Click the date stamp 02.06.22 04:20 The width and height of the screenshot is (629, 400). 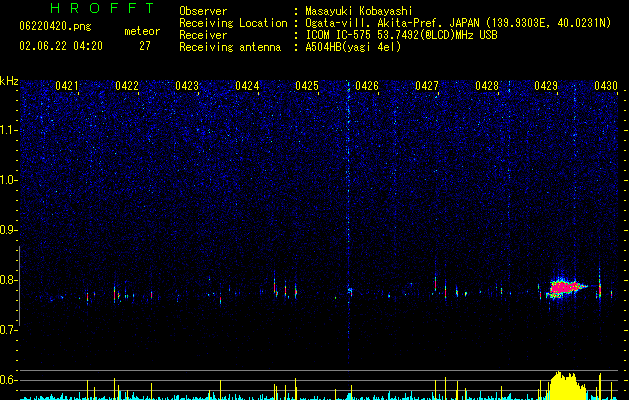pyautogui.click(x=61, y=46)
